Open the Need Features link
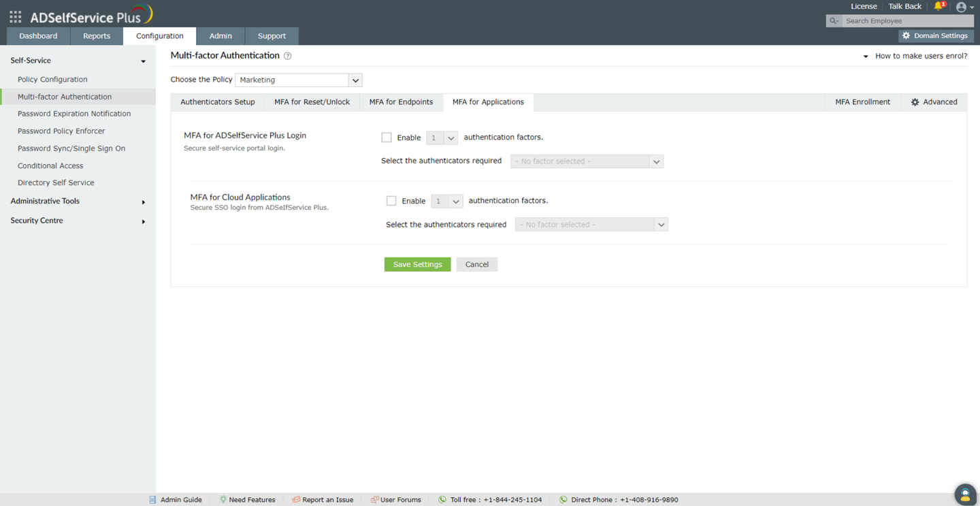980x506 pixels. pyautogui.click(x=252, y=500)
